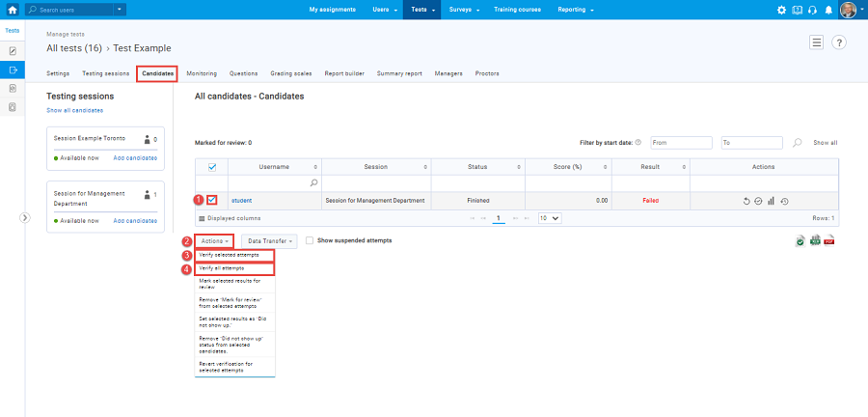Uncheck the student row checkbox
The height and width of the screenshot is (417, 868).
coord(212,200)
